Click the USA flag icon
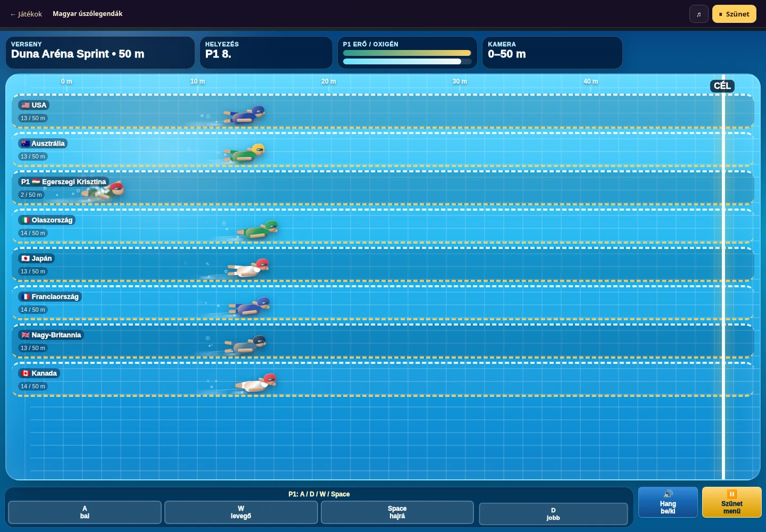The width and height of the screenshot is (766, 532). coord(26,105)
